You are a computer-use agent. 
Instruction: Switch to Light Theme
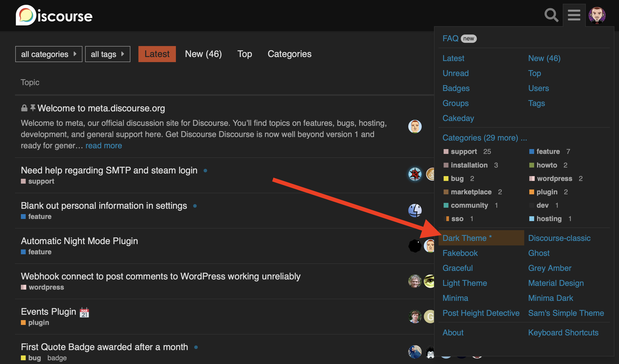tap(465, 283)
